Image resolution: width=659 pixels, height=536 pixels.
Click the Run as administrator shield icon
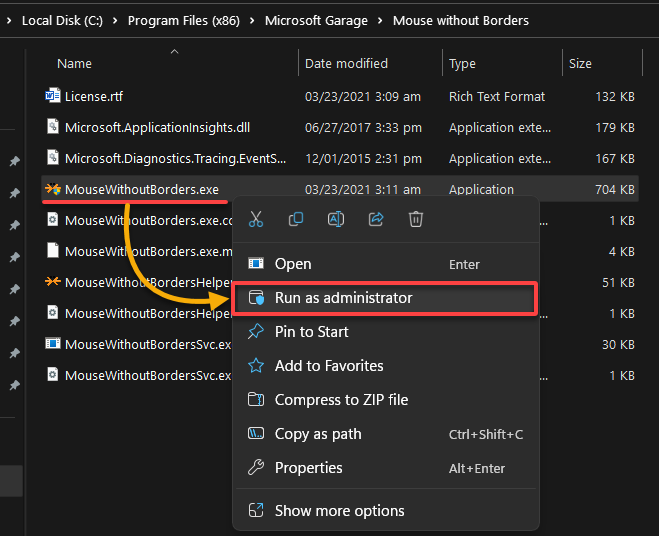pyautogui.click(x=256, y=298)
